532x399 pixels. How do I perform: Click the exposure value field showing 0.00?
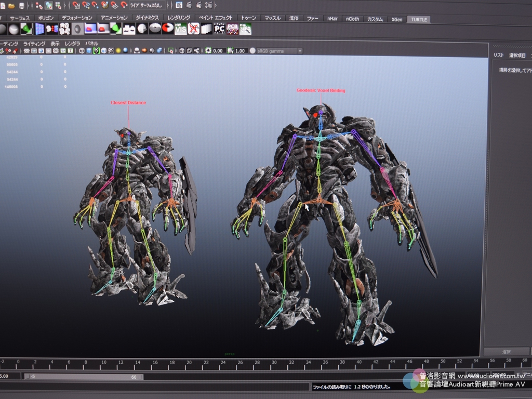[x=218, y=51]
